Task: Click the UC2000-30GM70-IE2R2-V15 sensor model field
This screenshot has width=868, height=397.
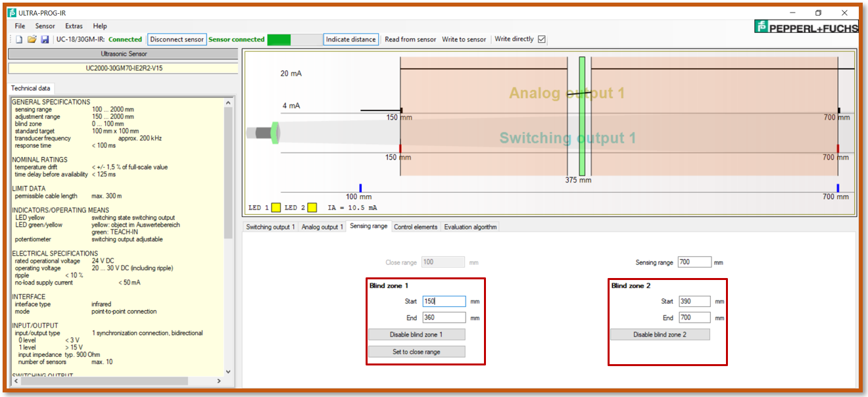Action: point(123,68)
